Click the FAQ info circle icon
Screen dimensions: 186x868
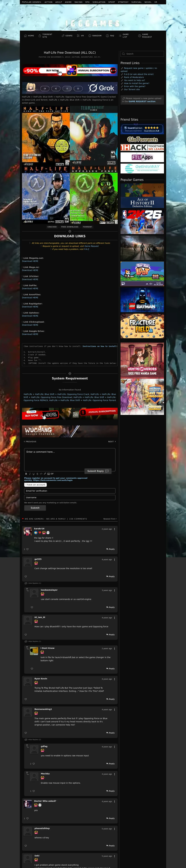click(107, 36)
